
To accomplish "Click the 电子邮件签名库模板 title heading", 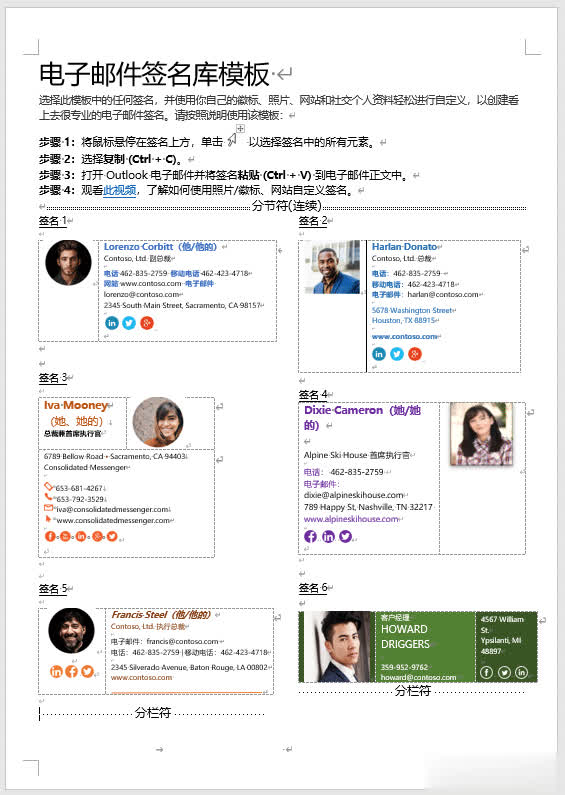I will pos(154,75).
